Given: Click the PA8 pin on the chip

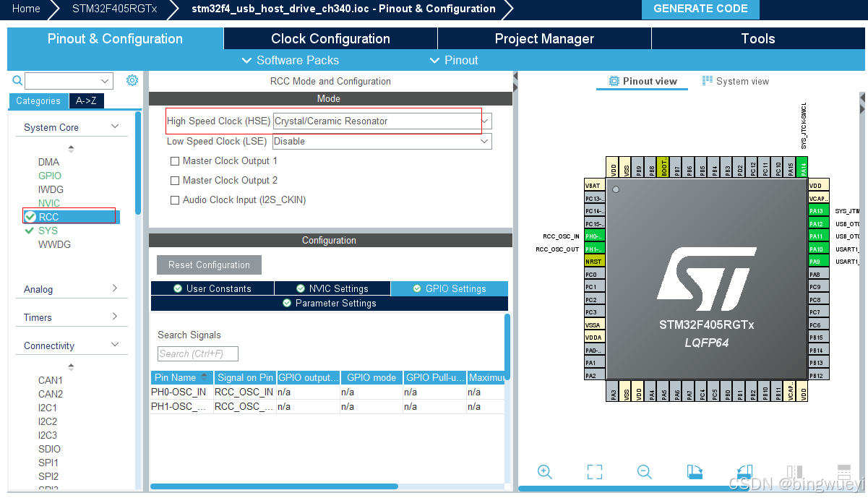Looking at the screenshot, I should click(818, 274).
